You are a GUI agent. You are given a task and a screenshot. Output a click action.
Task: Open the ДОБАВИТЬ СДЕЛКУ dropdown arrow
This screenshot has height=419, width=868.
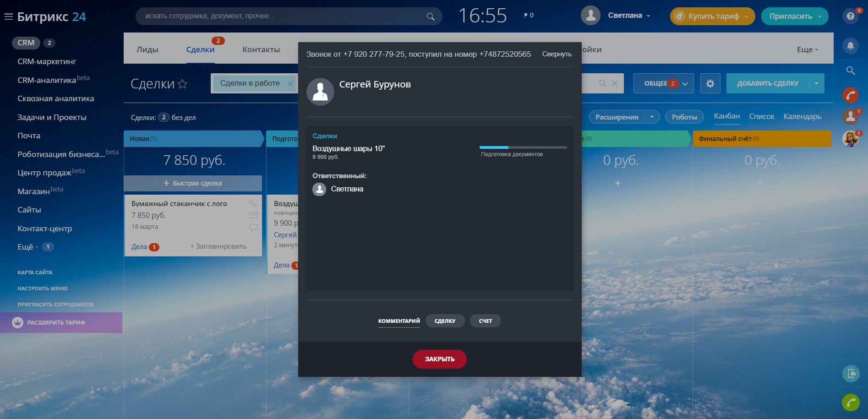816,83
